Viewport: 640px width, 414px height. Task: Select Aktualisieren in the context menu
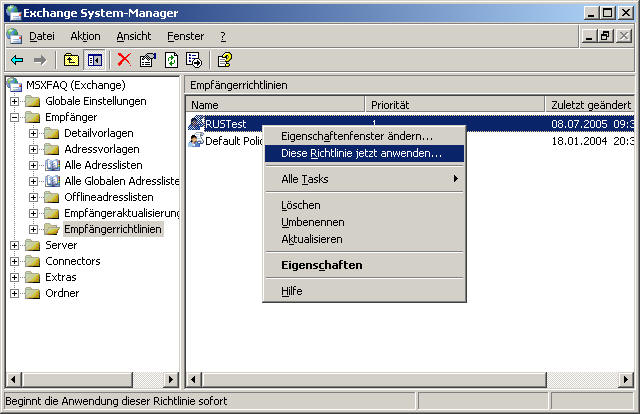(364, 239)
